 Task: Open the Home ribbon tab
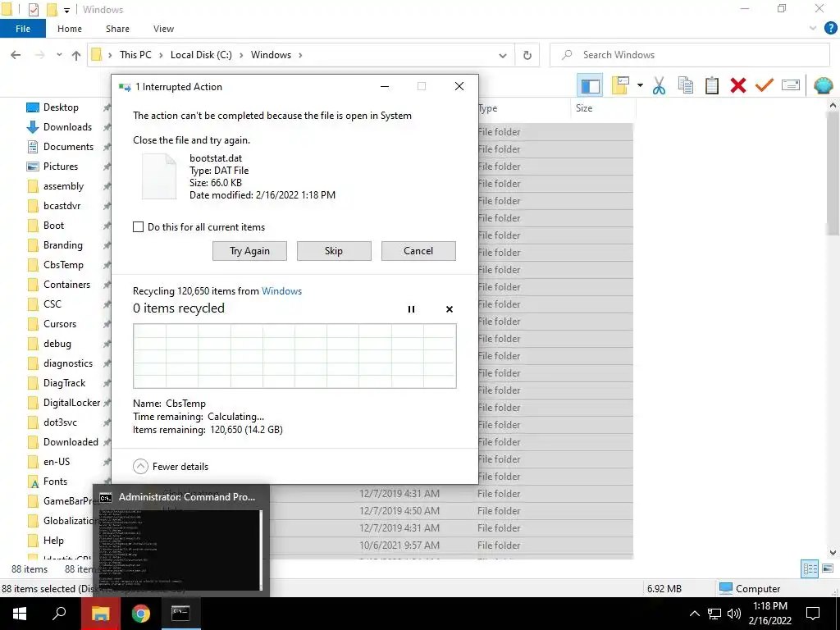pyautogui.click(x=70, y=29)
